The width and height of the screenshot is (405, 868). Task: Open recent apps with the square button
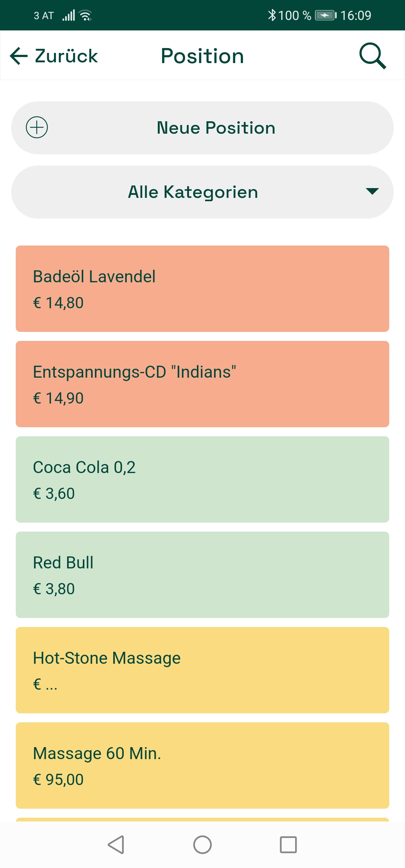click(288, 845)
